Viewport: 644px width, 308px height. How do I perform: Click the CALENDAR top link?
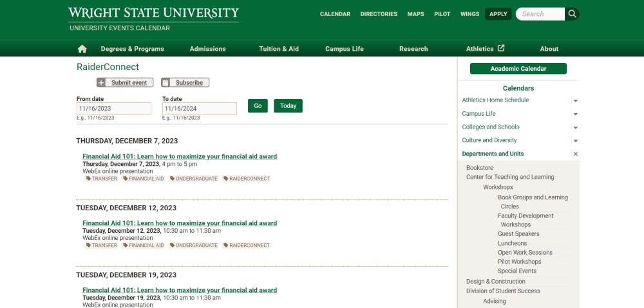coord(335,14)
